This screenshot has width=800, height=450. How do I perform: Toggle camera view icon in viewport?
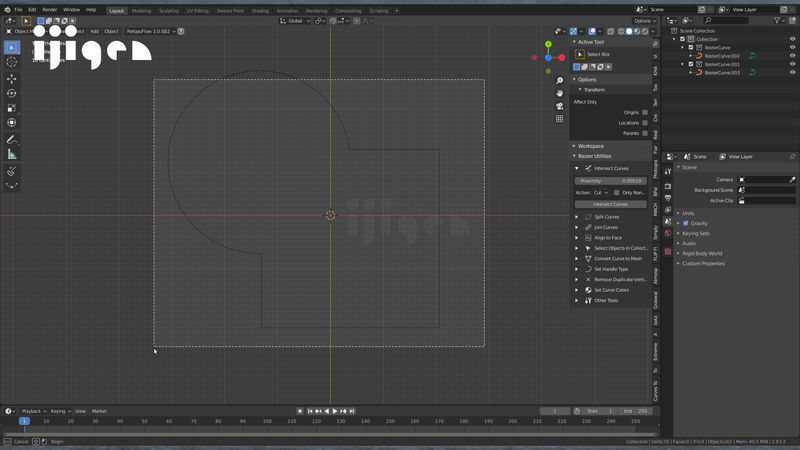(x=560, y=106)
